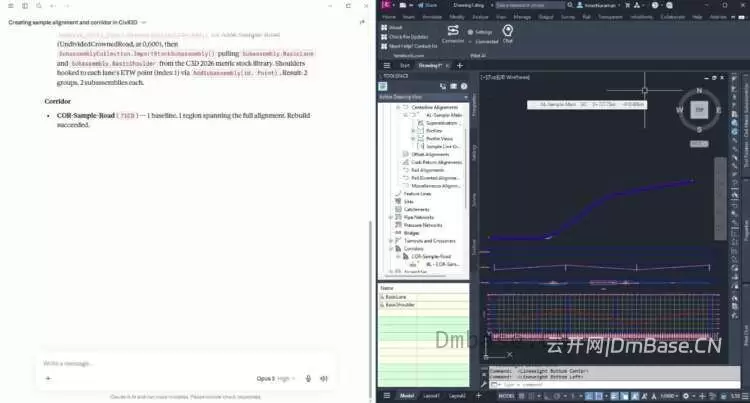Open the Autodesk App Store cart icon
Viewport: 750px width, 403px height.
[x=628, y=5]
